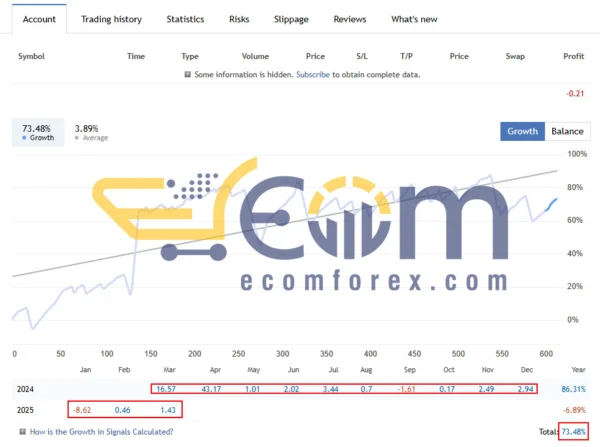Viewport: 600px width, 447px height.
Task: Click the Subscribe link
Action: pyautogui.click(x=313, y=75)
